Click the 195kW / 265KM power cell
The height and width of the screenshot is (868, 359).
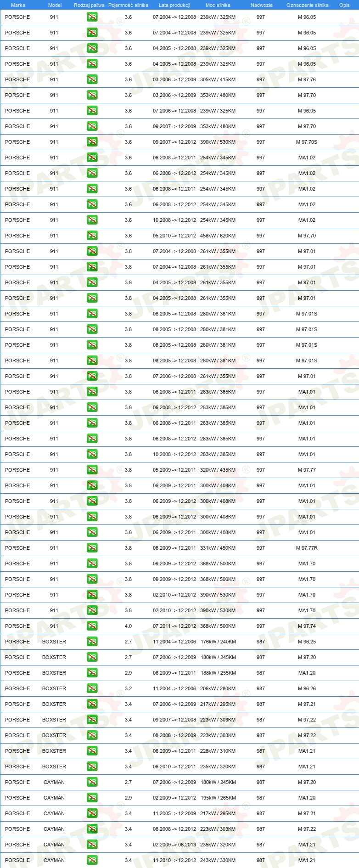[218, 798]
